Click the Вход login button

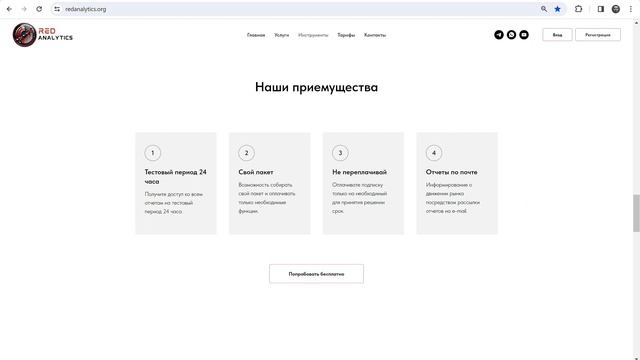[557, 35]
